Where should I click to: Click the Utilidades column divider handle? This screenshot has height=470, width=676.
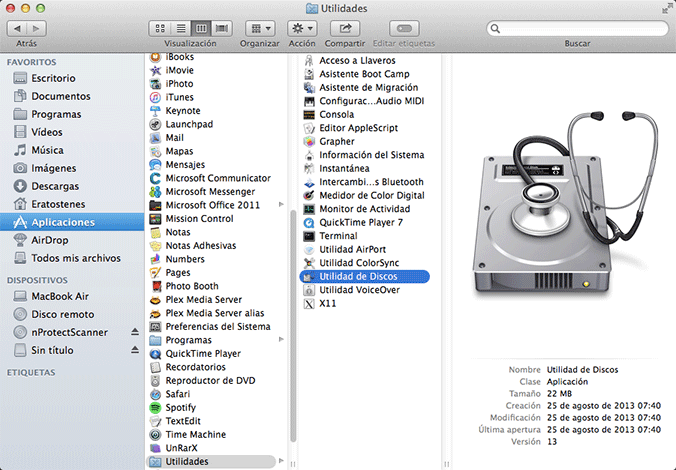point(446,464)
